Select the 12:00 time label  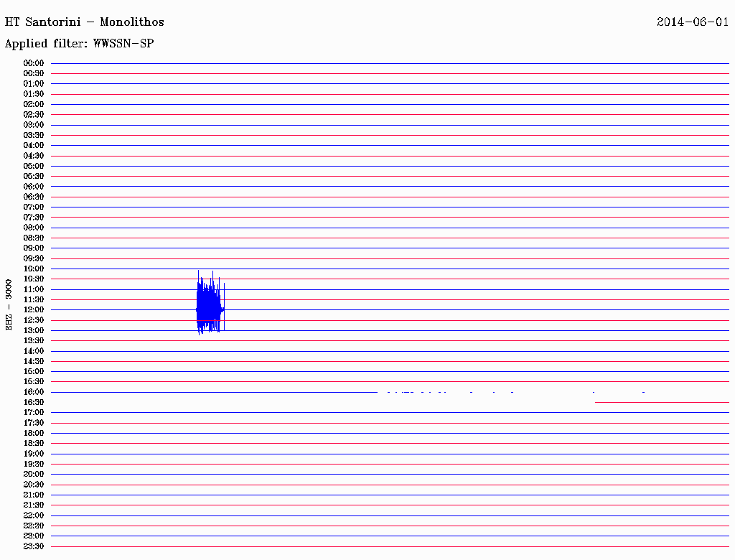pos(34,310)
